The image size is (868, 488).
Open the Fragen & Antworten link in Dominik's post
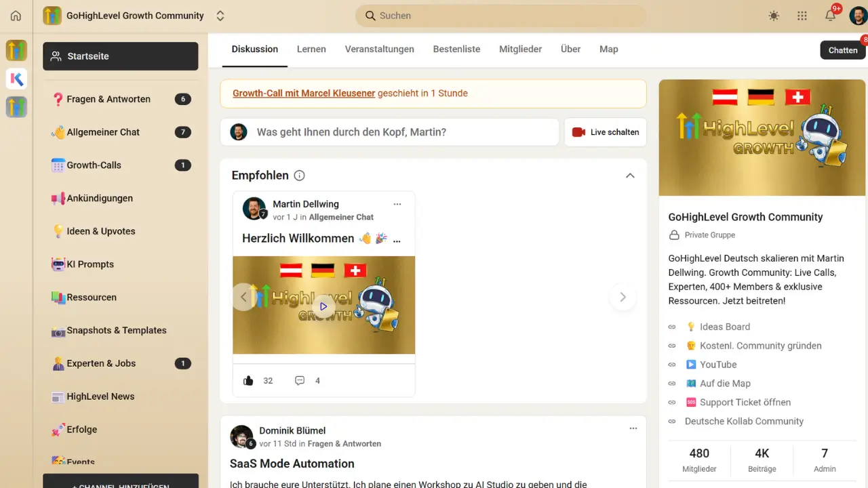point(344,444)
